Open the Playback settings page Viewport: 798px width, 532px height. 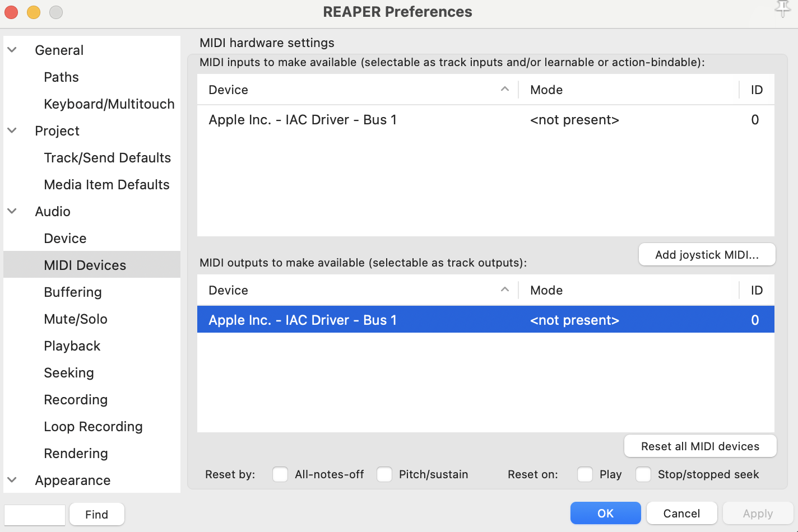(x=72, y=346)
